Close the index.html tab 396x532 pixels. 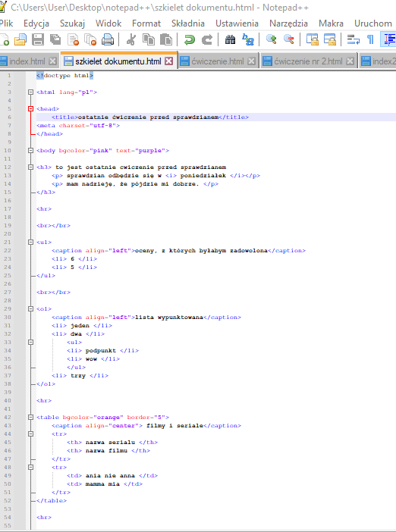pos(52,61)
